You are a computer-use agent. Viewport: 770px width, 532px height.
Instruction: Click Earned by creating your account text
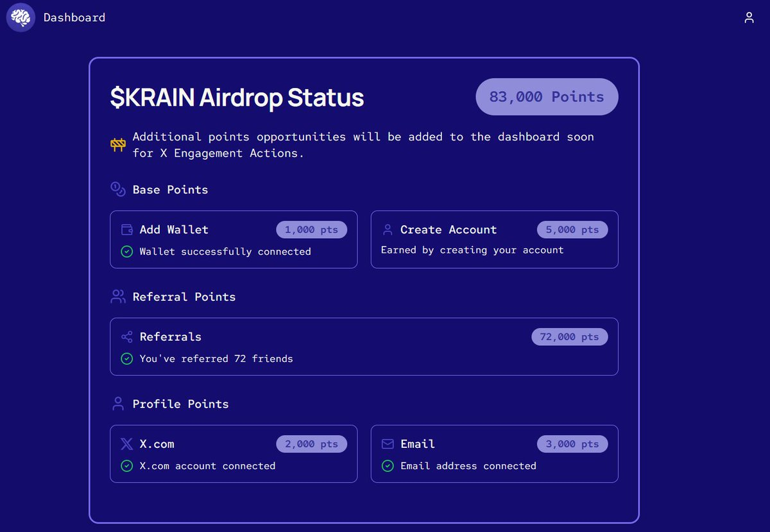pos(472,250)
